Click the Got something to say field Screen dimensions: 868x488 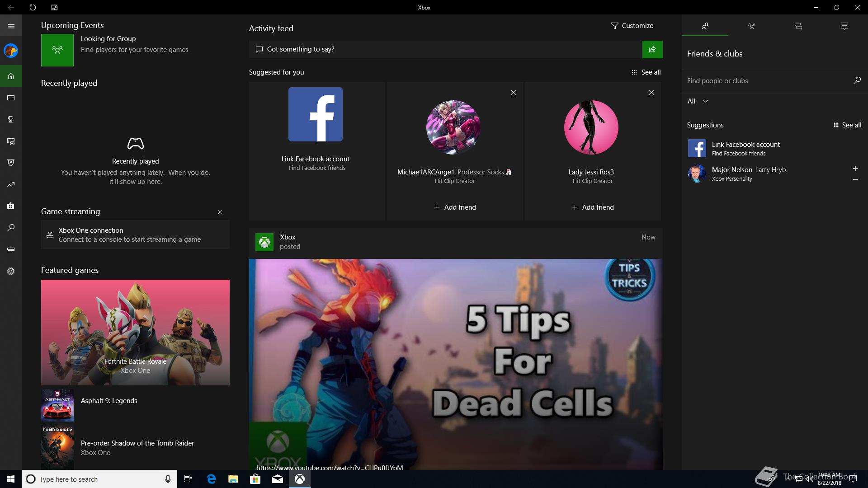click(445, 49)
